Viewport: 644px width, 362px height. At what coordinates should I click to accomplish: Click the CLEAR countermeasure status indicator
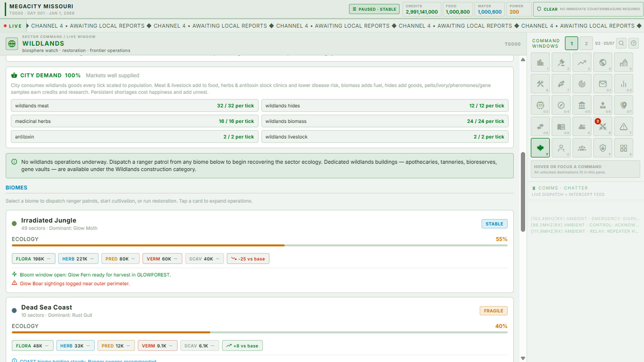(x=588, y=9)
